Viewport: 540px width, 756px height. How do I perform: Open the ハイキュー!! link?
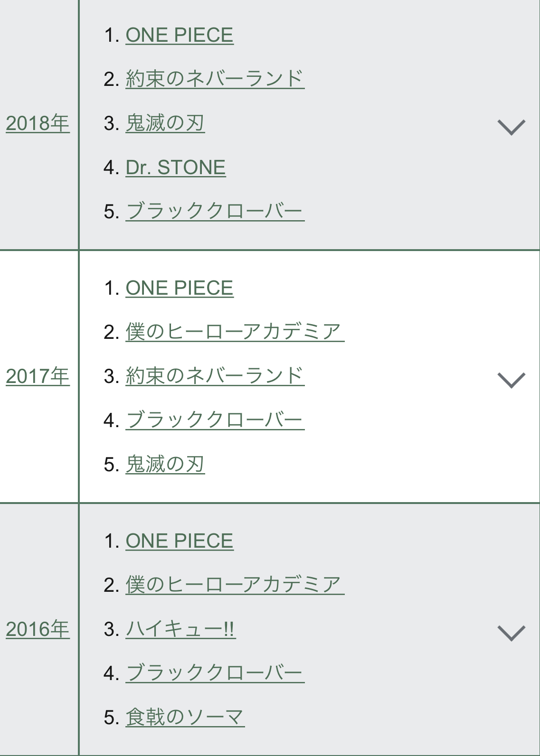180,629
